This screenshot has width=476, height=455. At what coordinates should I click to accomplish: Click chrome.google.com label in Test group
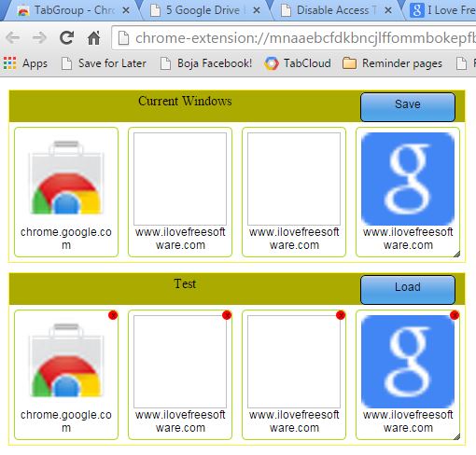66,421
